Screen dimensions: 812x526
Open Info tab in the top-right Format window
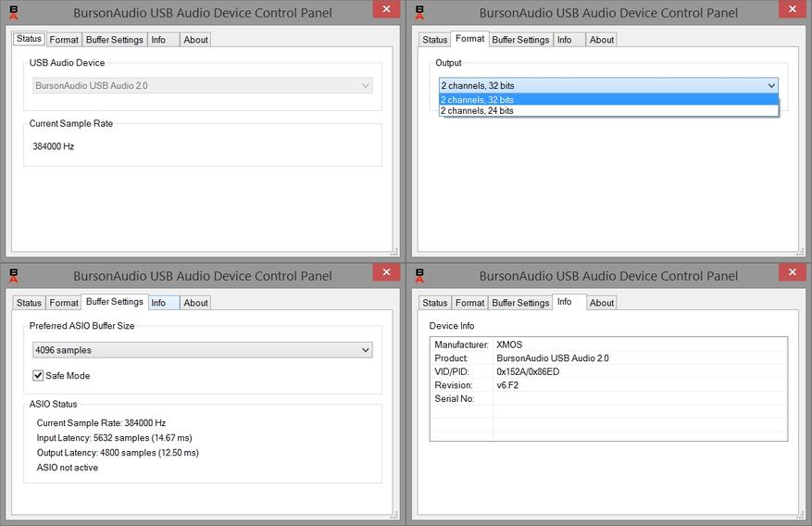(x=569, y=40)
